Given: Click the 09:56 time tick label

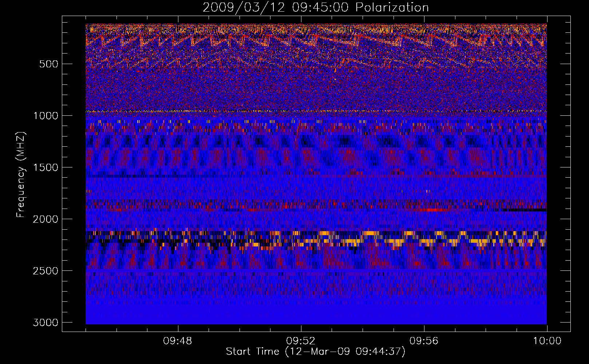Looking at the screenshot, I should click(x=424, y=341).
